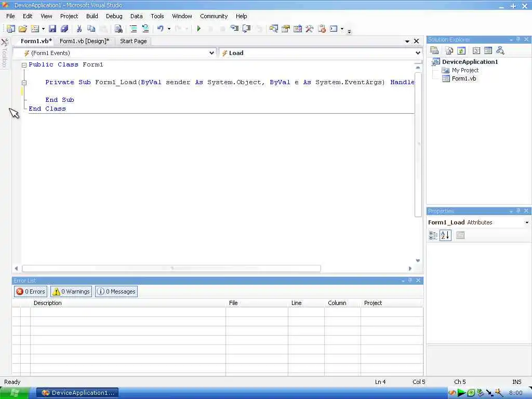
Task: Click the Step Over debug icon
Action: click(x=247, y=29)
